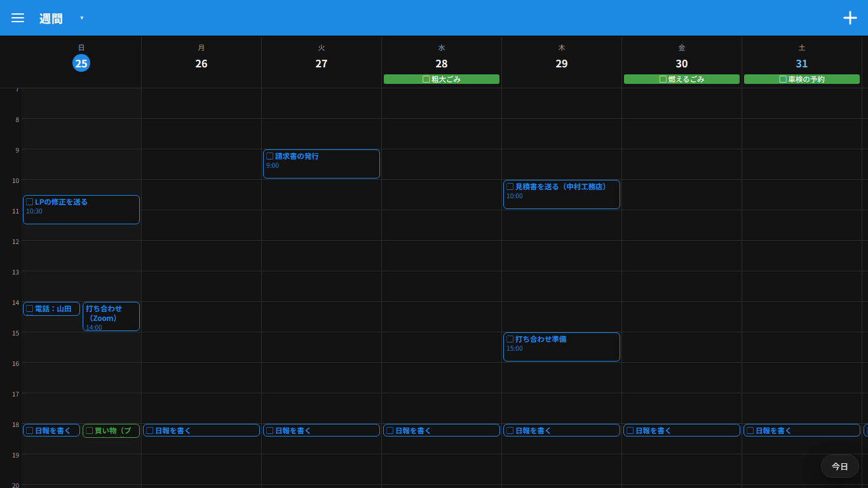Viewport: 868px width, 488px height.
Task: Add a new task with plus icon
Action: pyautogui.click(x=850, y=18)
